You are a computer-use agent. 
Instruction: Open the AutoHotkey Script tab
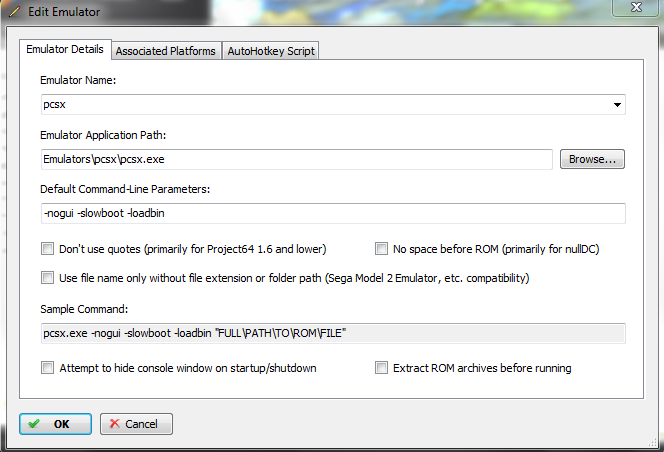(271, 51)
